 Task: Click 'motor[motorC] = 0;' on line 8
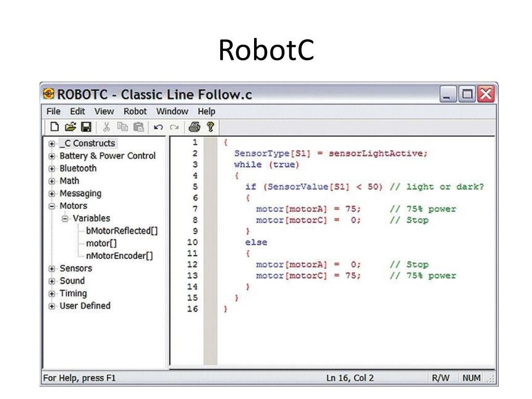309,220
